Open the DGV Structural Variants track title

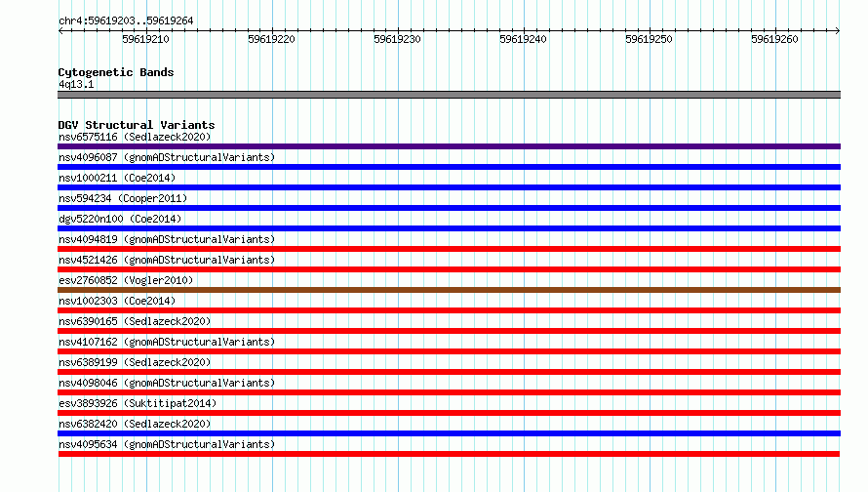coord(137,125)
